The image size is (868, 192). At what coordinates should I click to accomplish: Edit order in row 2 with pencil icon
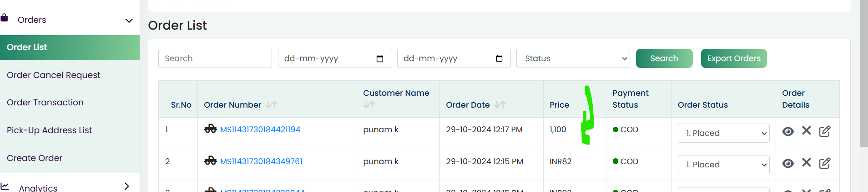click(x=825, y=163)
